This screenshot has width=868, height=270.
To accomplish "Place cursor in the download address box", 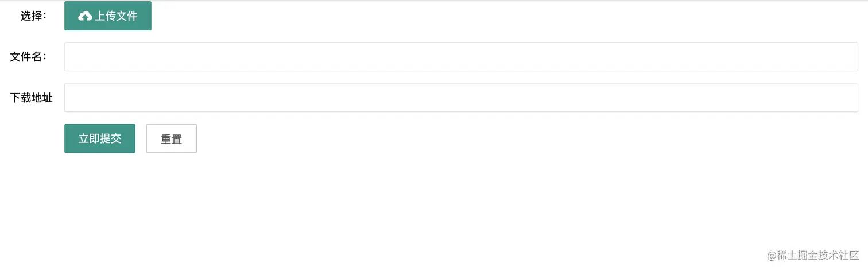I will pyautogui.click(x=461, y=98).
